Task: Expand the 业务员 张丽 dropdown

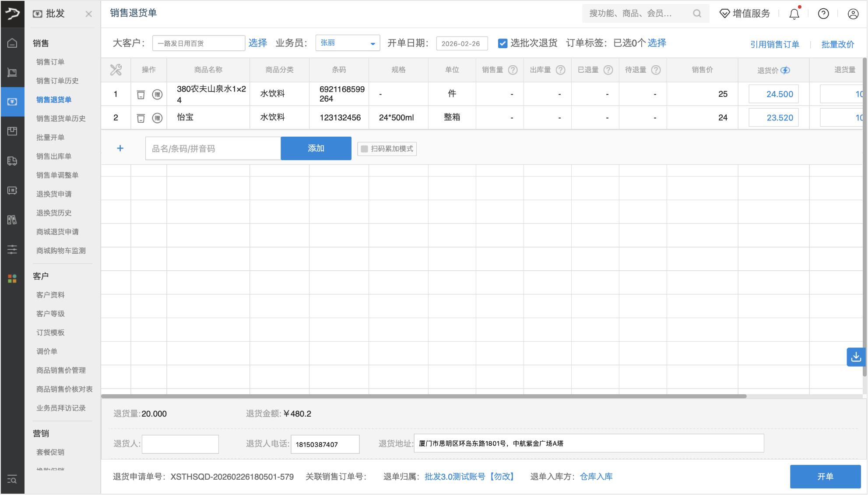Action: [x=348, y=43]
